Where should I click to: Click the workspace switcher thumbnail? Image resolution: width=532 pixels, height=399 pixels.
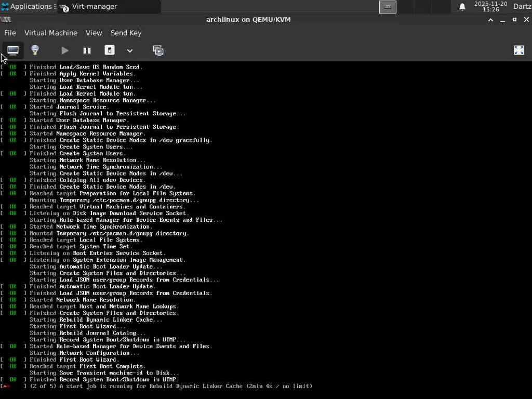click(388, 7)
